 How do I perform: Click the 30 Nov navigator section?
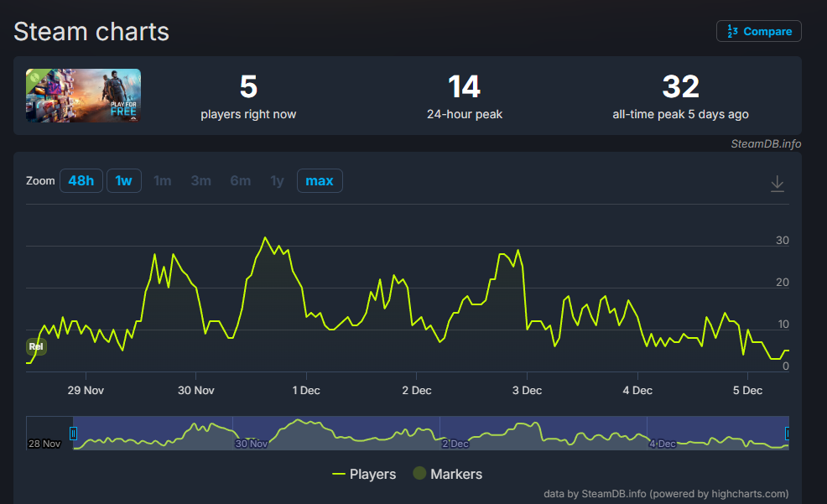pyautogui.click(x=252, y=443)
